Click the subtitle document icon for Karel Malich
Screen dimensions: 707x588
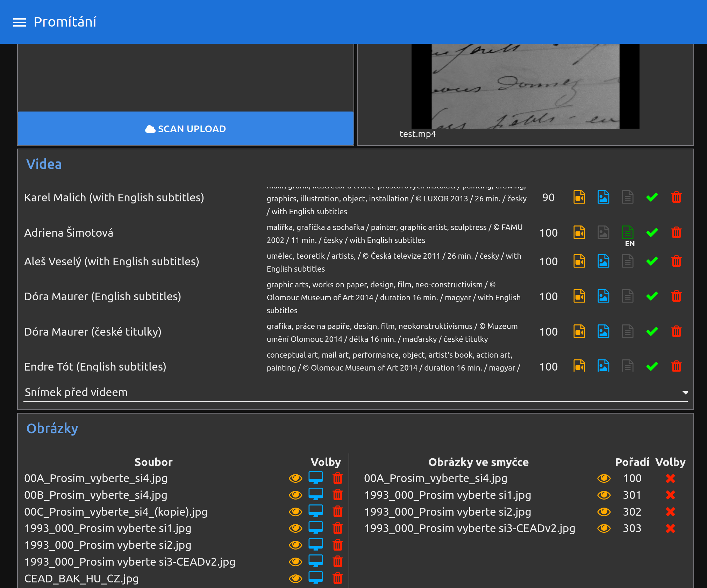(x=628, y=198)
